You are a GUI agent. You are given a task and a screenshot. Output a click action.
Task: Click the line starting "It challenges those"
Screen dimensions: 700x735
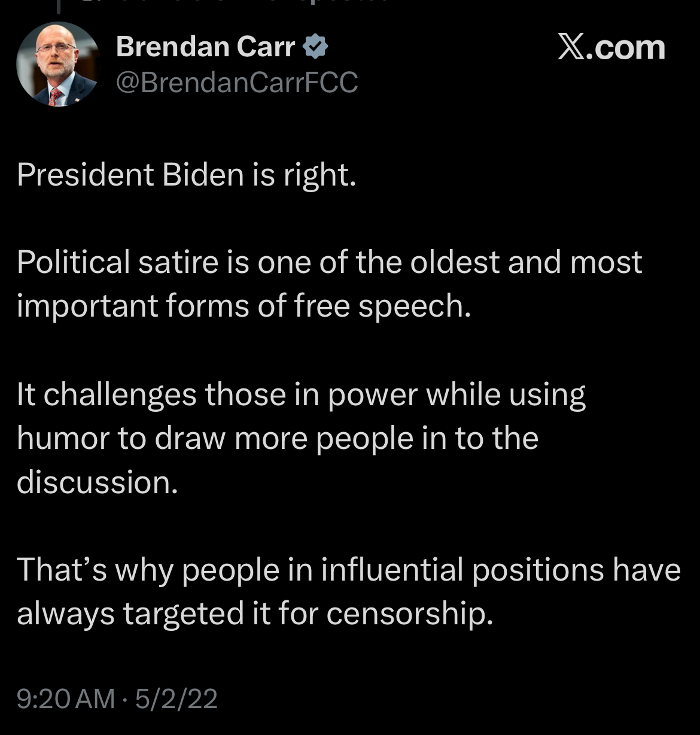301,394
